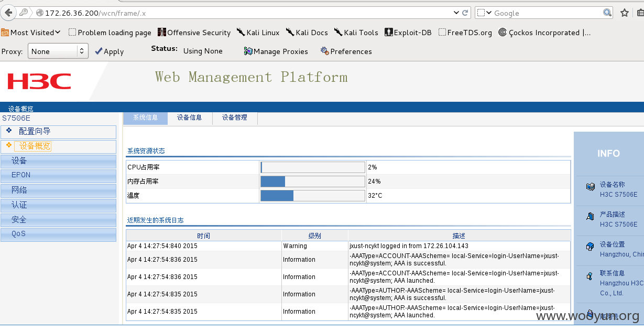Click the 设备位置 icon in INFO panel

point(591,246)
